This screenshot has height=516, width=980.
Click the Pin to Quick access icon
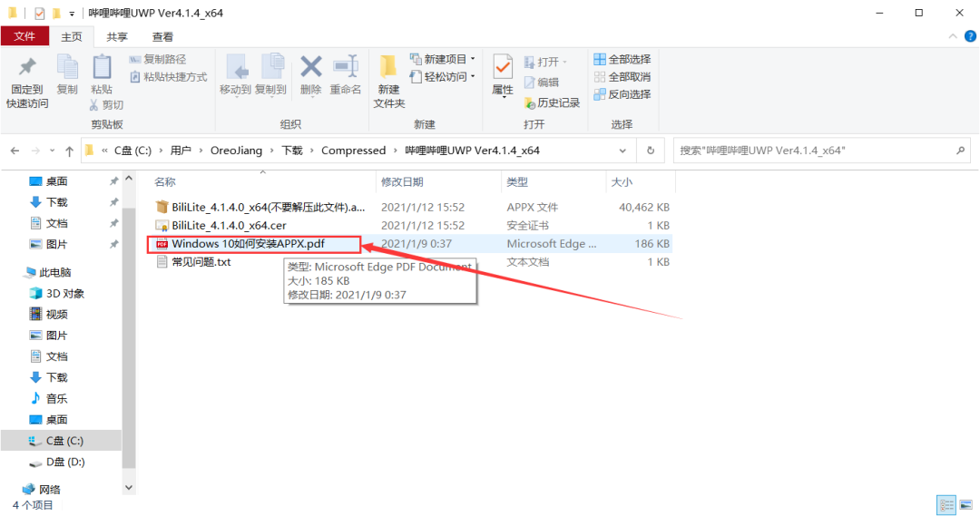[27, 67]
